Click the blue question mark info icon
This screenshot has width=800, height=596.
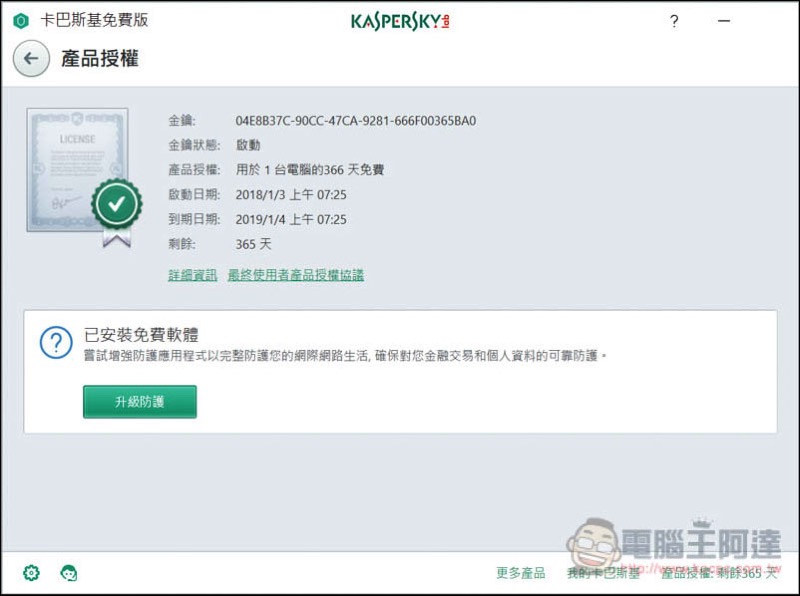(56, 342)
